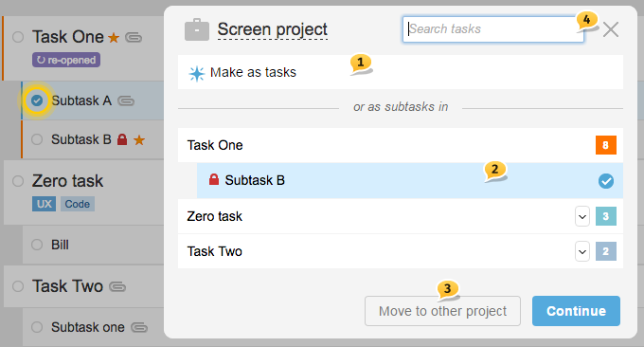Expand the Task Two subtasks chevron
644x347 pixels.
[582, 251]
